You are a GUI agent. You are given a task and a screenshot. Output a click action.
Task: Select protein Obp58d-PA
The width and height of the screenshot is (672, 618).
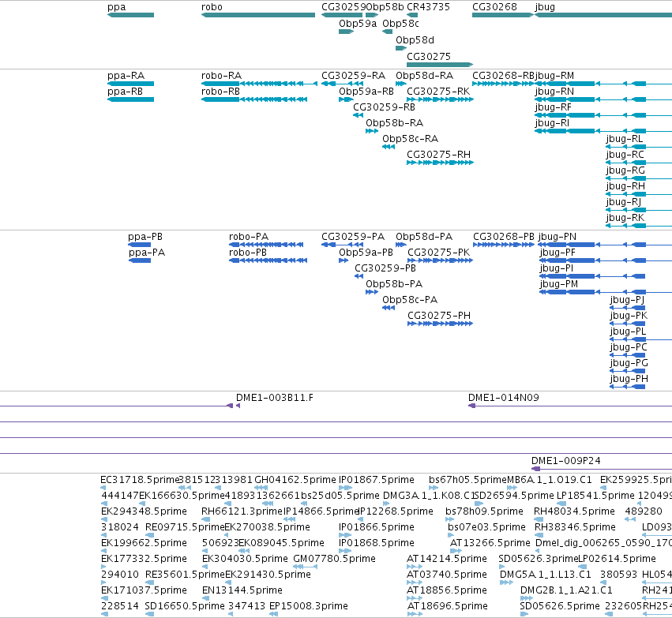(401, 245)
